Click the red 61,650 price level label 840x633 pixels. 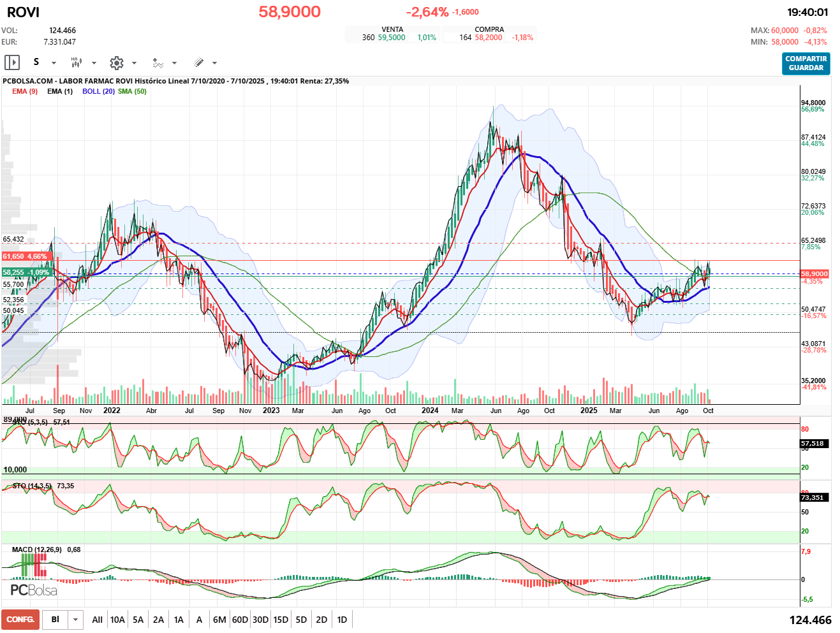click(26, 256)
